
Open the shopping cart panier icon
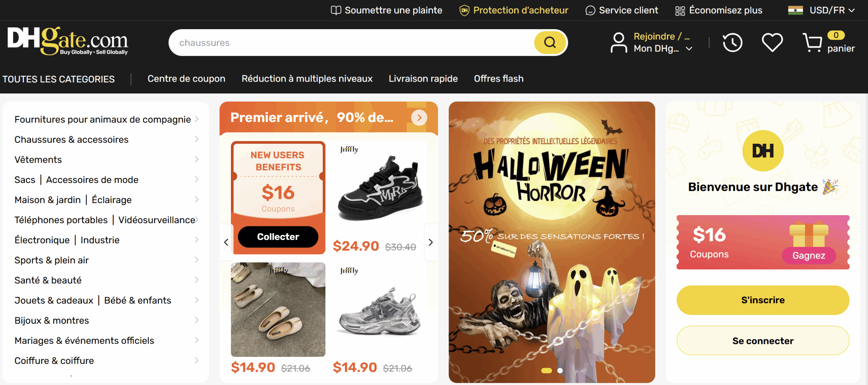click(812, 43)
